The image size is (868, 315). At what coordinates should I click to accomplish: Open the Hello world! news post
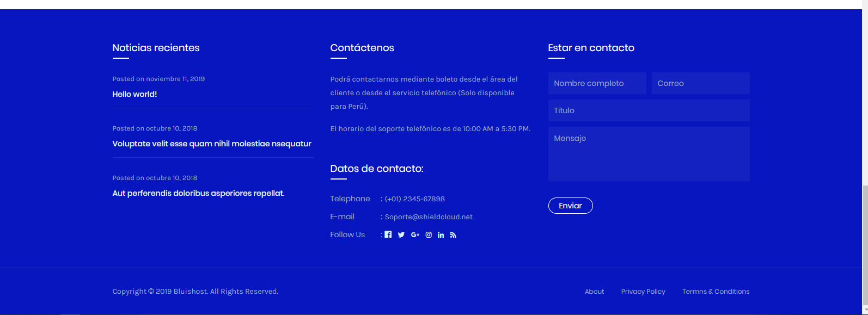[x=135, y=94]
